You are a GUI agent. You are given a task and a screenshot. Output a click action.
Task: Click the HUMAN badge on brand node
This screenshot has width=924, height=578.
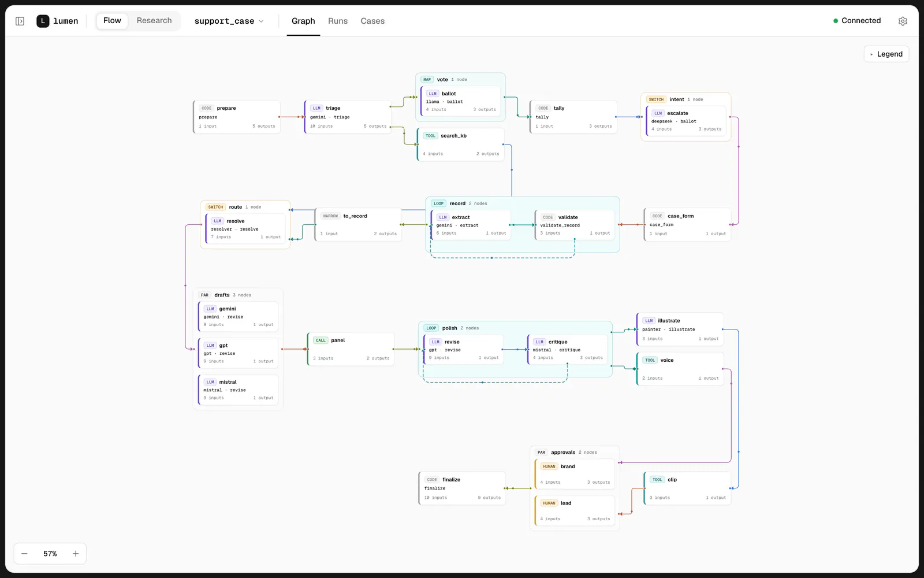pos(549,466)
